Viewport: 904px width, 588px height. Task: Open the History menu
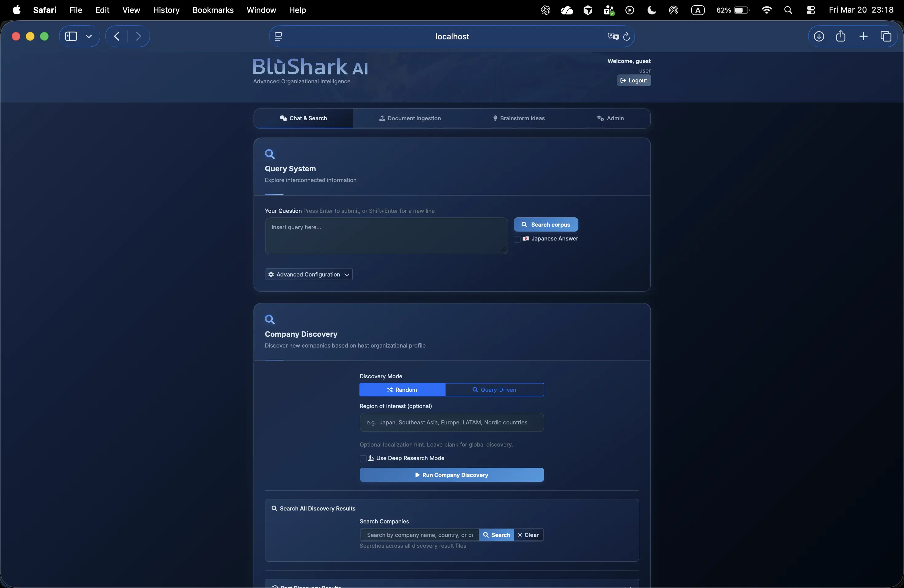coord(166,10)
